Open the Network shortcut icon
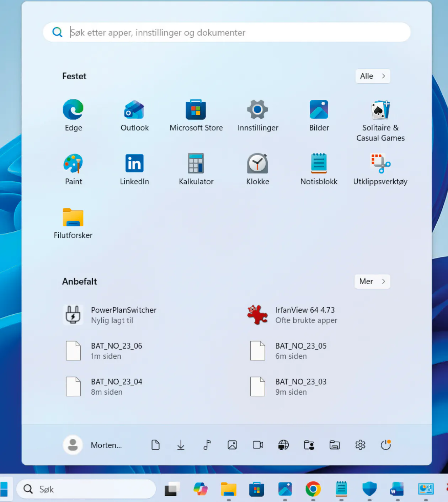The height and width of the screenshot is (502, 448). [x=283, y=445]
